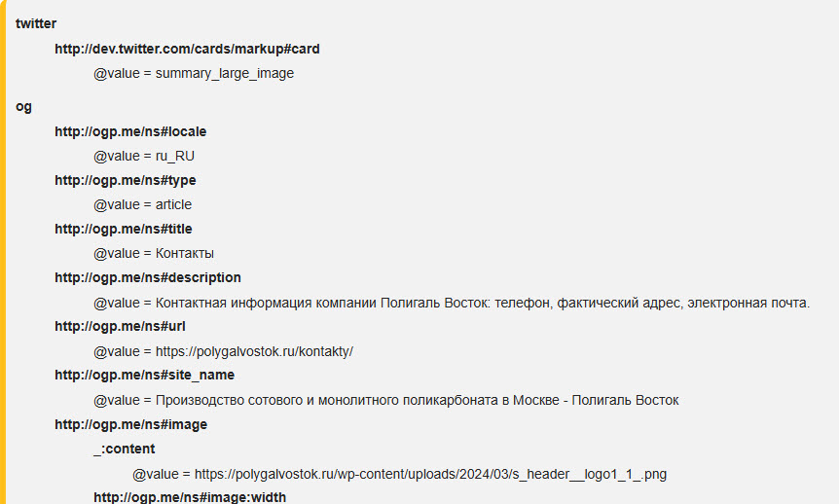
Task: Click the ogp.me ns#image property
Action: (130, 425)
